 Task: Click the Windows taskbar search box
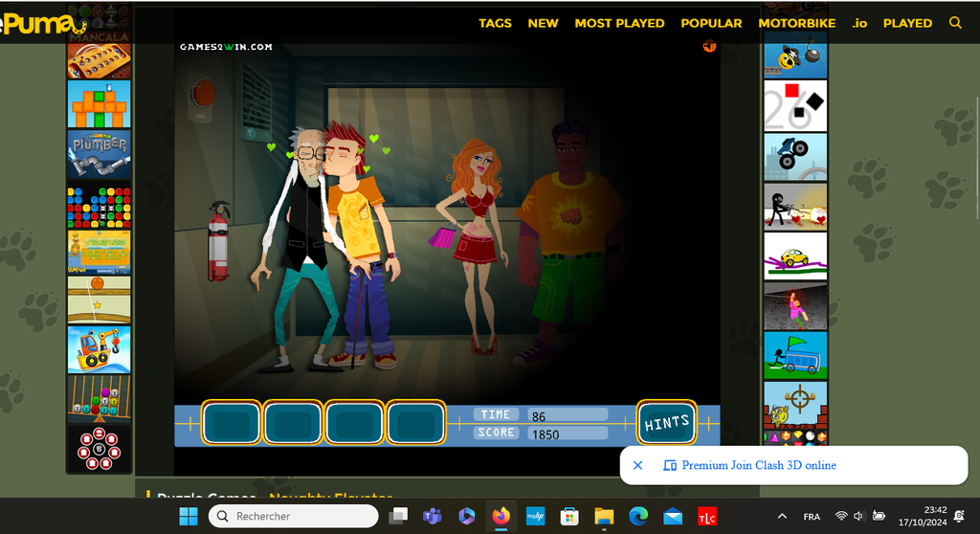(x=294, y=517)
